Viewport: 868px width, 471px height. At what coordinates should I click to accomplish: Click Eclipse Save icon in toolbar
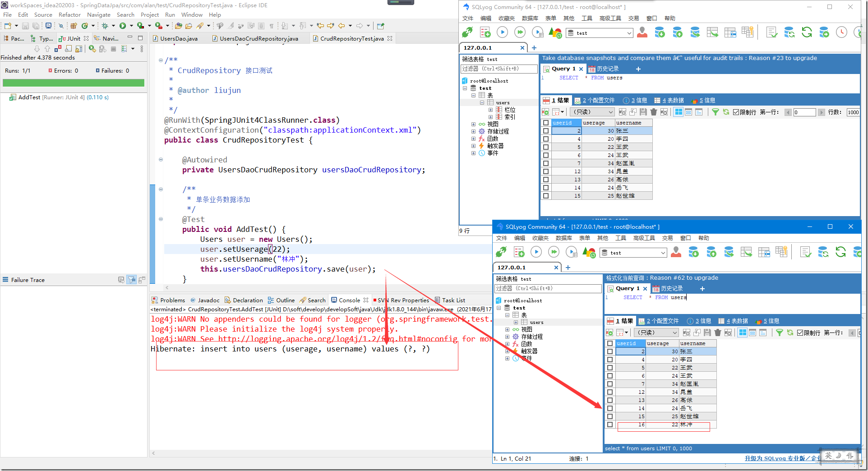tap(25, 26)
